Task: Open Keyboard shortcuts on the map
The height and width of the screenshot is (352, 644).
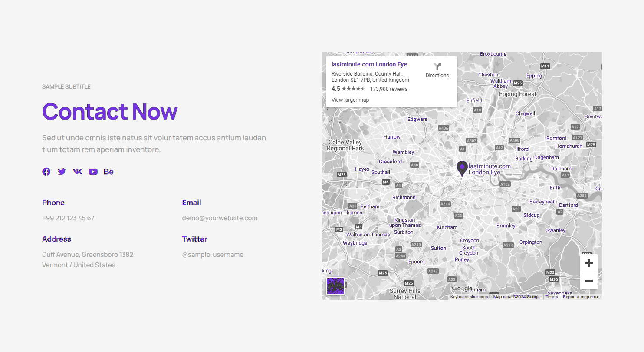Action: (x=469, y=297)
